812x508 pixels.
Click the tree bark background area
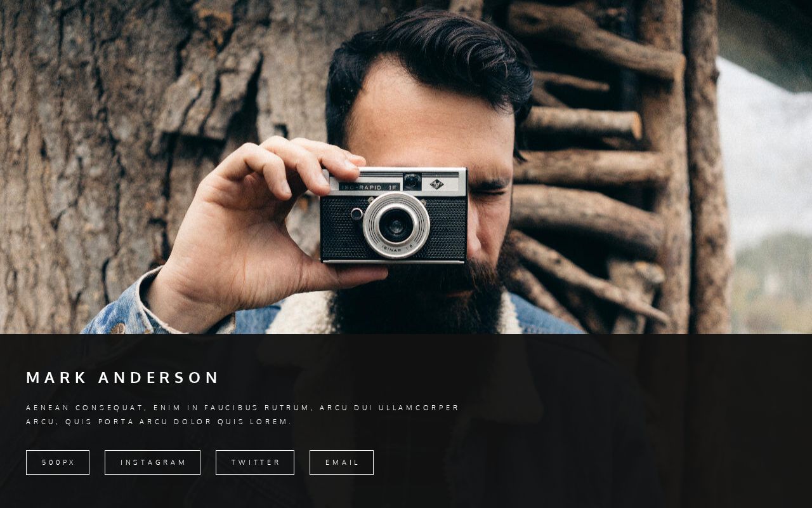tap(76, 159)
